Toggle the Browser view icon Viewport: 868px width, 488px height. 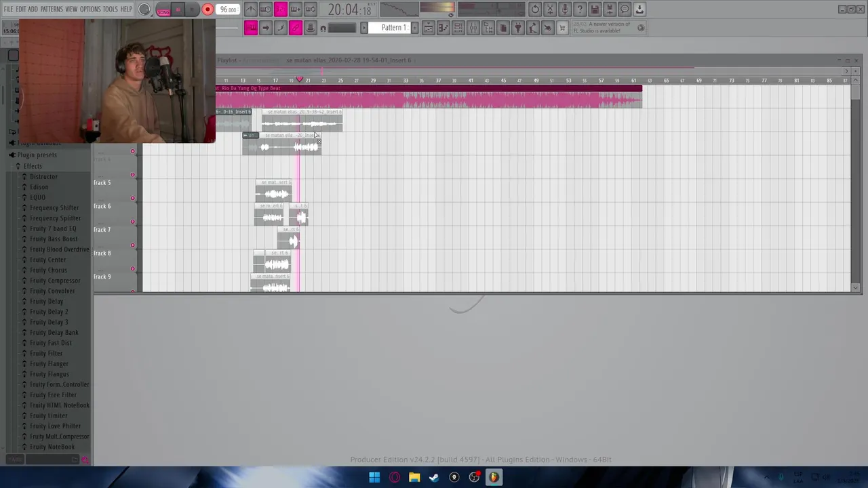tap(488, 28)
